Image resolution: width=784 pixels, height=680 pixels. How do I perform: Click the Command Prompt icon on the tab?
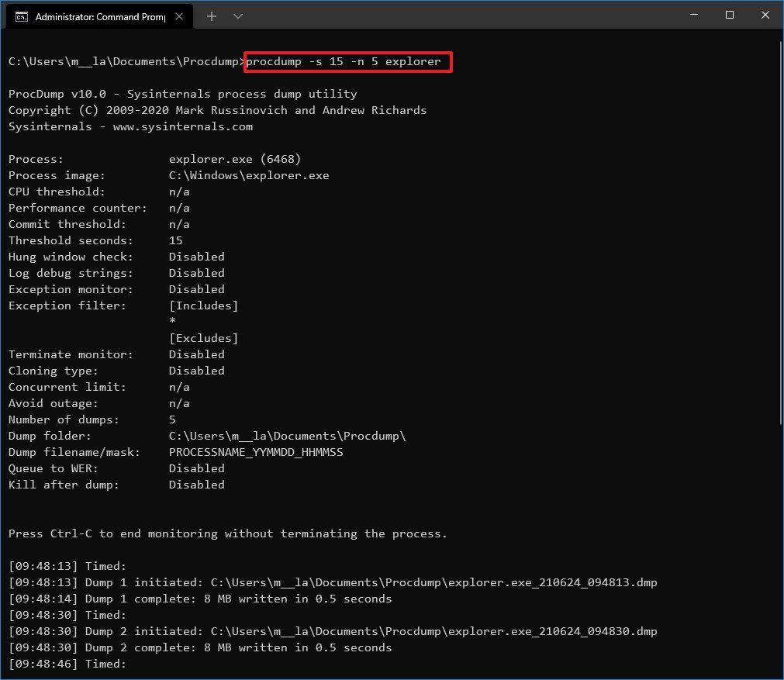click(x=21, y=15)
